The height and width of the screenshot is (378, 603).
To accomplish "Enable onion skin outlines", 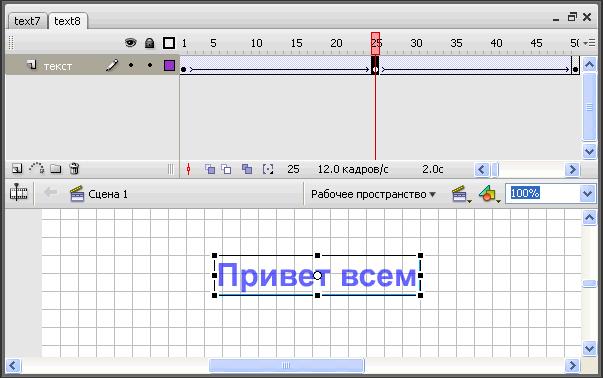I will click(227, 169).
